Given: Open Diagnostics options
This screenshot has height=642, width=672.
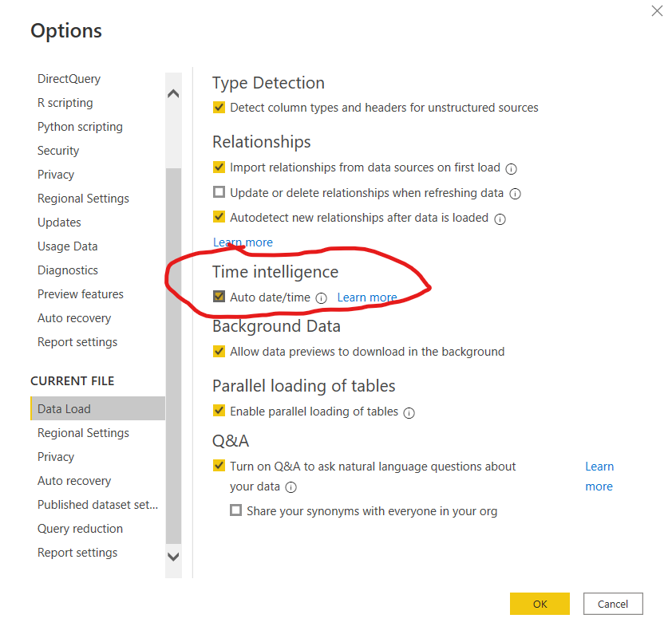Looking at the screenshot, I should pyautogui.click(x=68, y=270).
